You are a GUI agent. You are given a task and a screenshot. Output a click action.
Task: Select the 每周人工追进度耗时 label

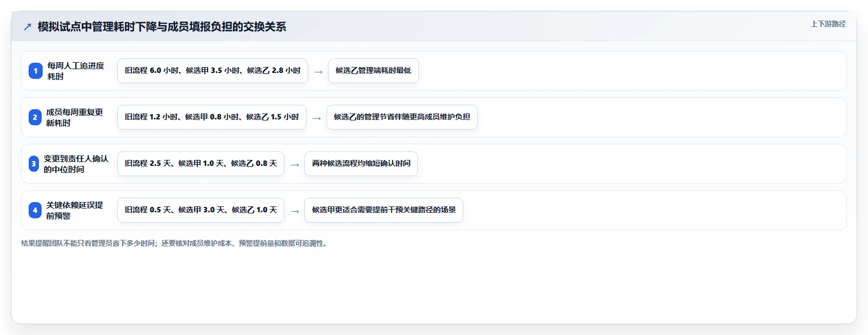(x=76, y=71)
